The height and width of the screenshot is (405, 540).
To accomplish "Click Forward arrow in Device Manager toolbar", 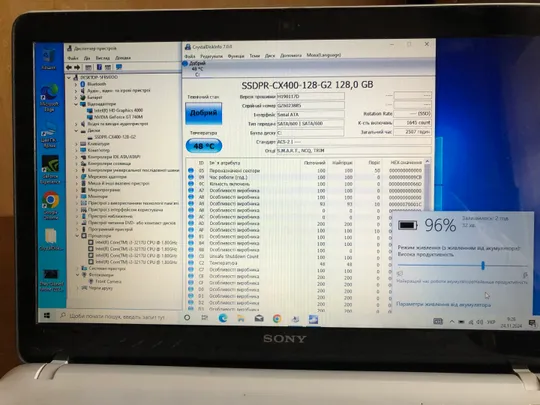I will 77,68.
